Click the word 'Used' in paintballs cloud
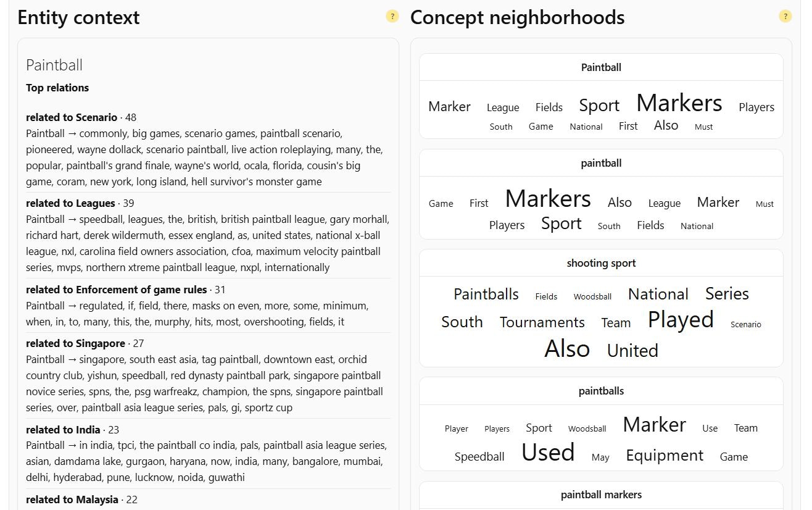812x510 pixels. (x=548, y=453)
